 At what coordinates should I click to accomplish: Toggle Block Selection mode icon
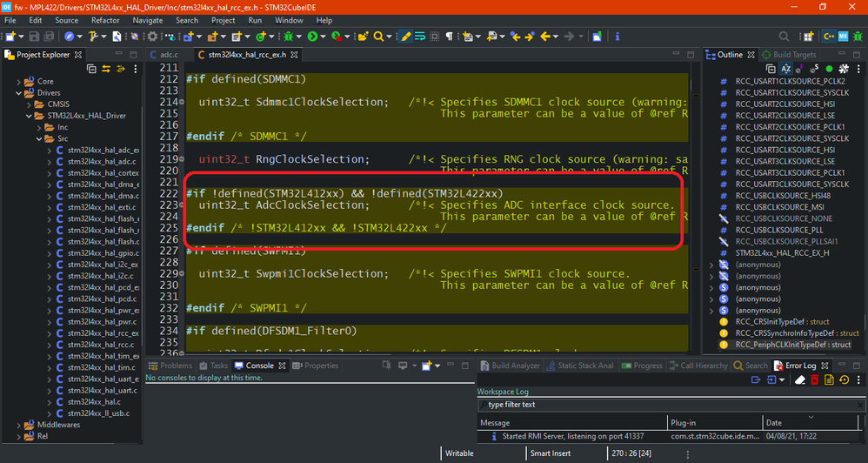(x=435, y=37)
